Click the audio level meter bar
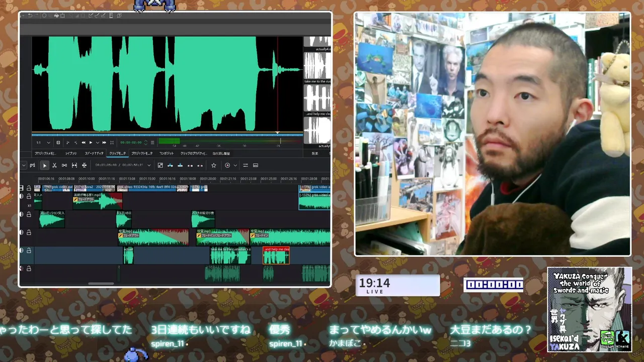644x362 pixels. coord(230,141)
